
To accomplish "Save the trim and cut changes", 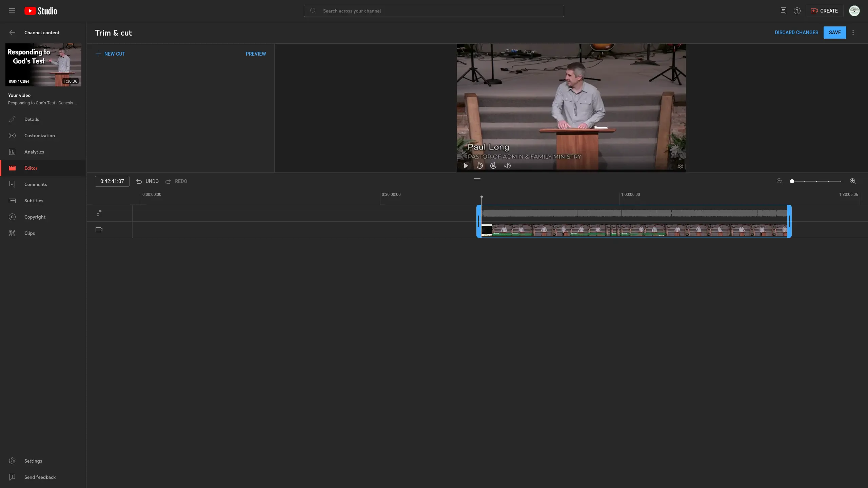I will coord(834,32).
